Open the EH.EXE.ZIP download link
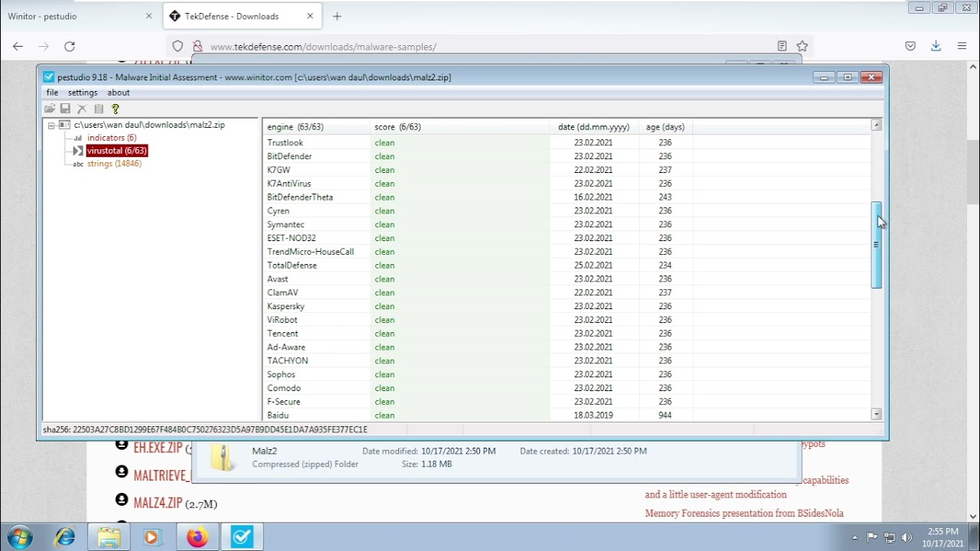 [x=158, y=448]
